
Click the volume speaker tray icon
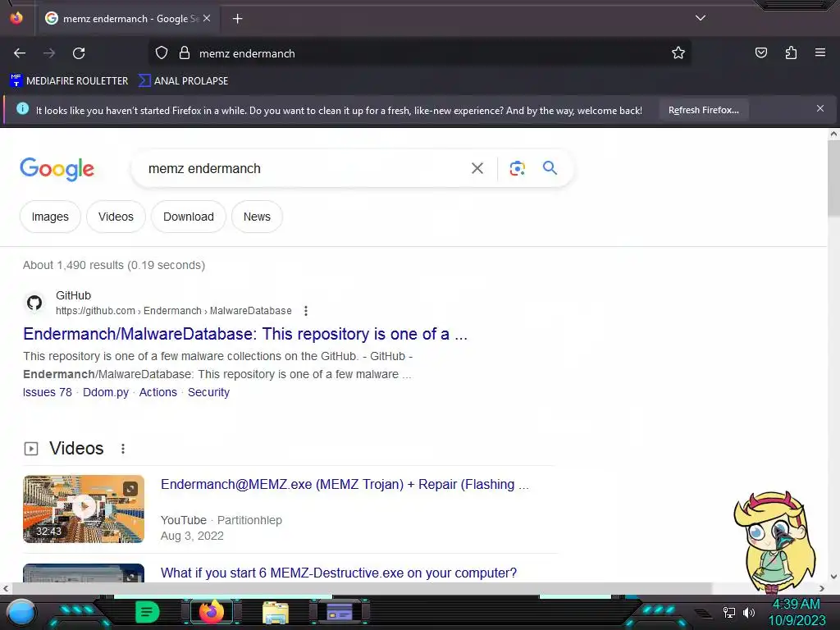coord(749,612)
